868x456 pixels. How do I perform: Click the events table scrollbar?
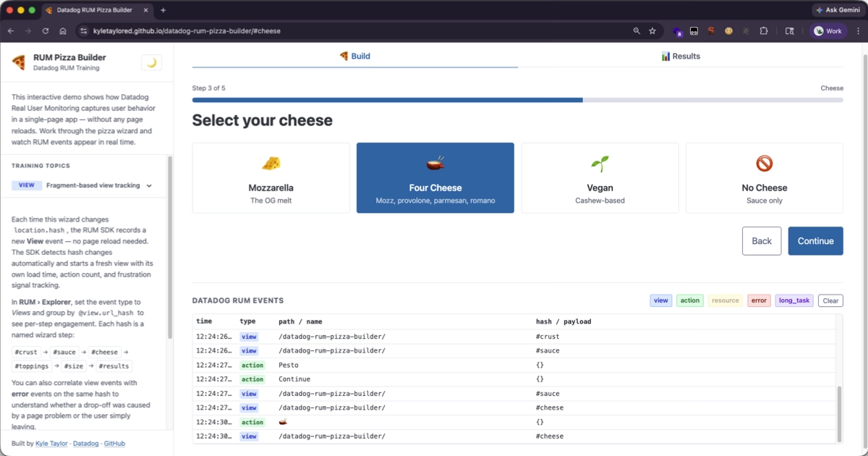click(x=839, y=413)
